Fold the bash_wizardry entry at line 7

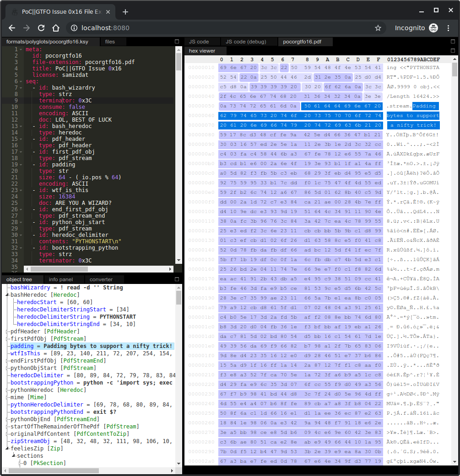pos(21,88)
